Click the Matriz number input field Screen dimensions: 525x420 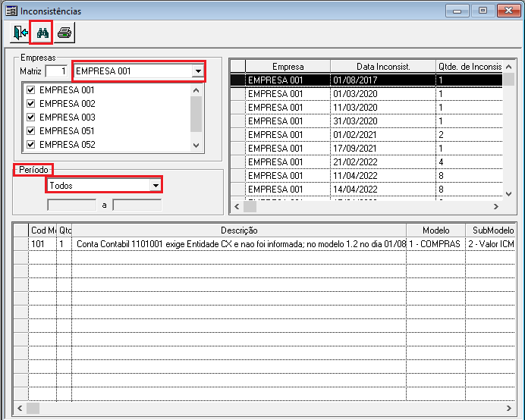pos(57,71)
